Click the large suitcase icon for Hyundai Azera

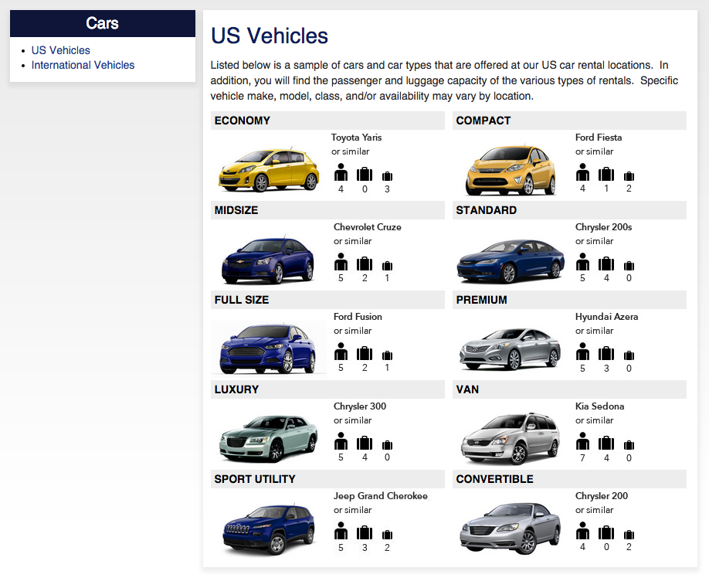pyautogui.click(x=606, y=353)
